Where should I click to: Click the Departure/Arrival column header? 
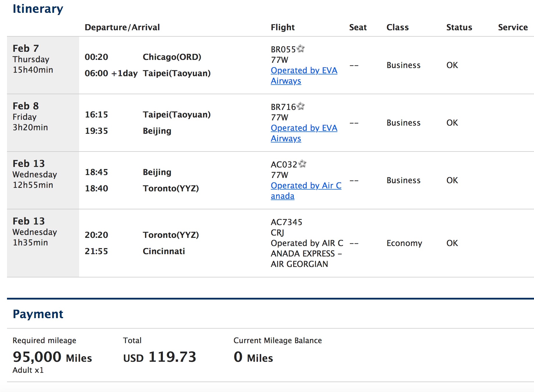[122, 27]
